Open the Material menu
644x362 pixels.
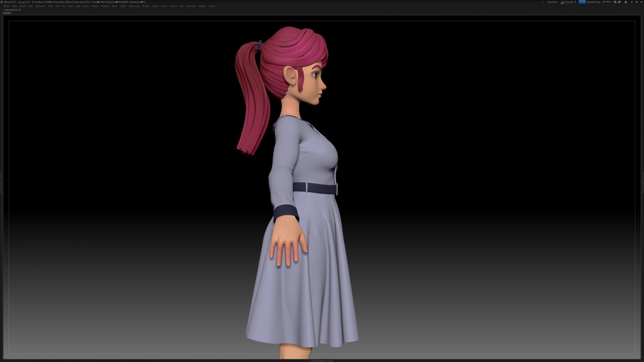105,6
